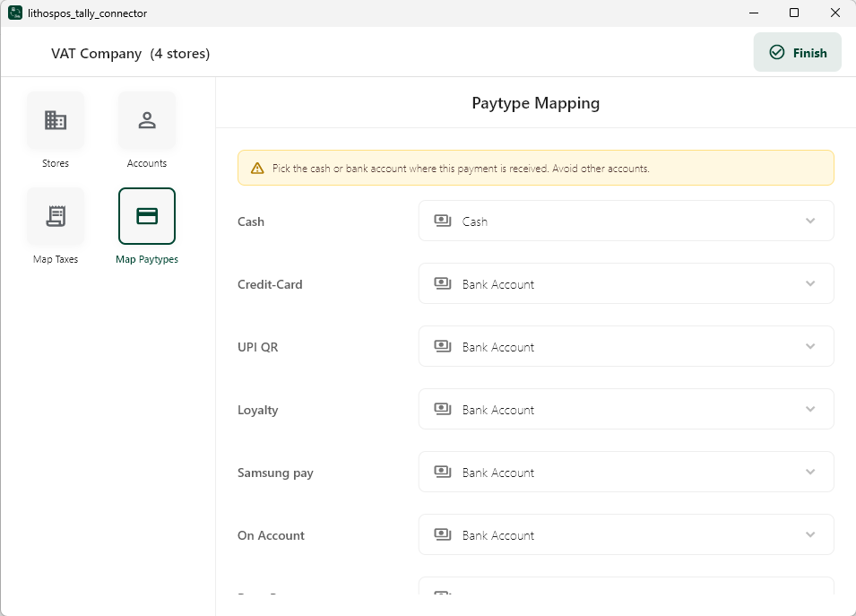The width and height of the screenshot is (856, 616).
Task: Click the warning triangle icon in notice
Action: tap(257, 169)
